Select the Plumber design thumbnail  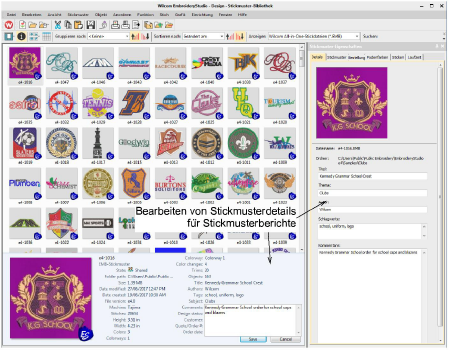click(x=25, y=184)
